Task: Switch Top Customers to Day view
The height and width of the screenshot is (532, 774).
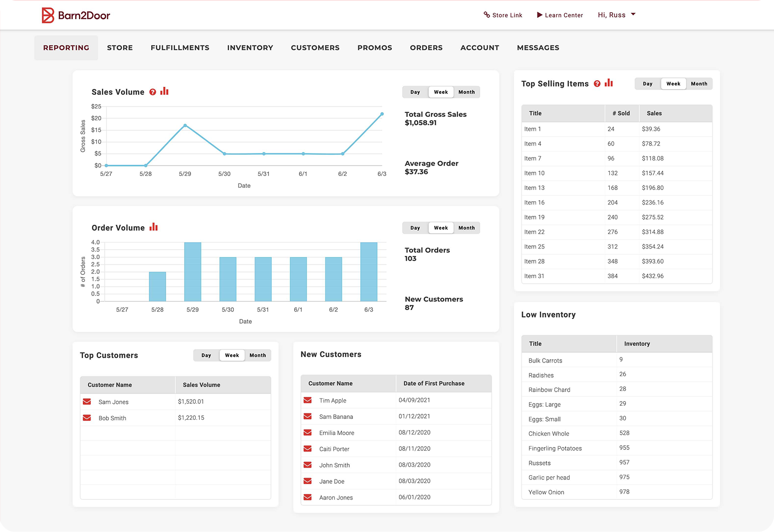Action: coord(207,355)
